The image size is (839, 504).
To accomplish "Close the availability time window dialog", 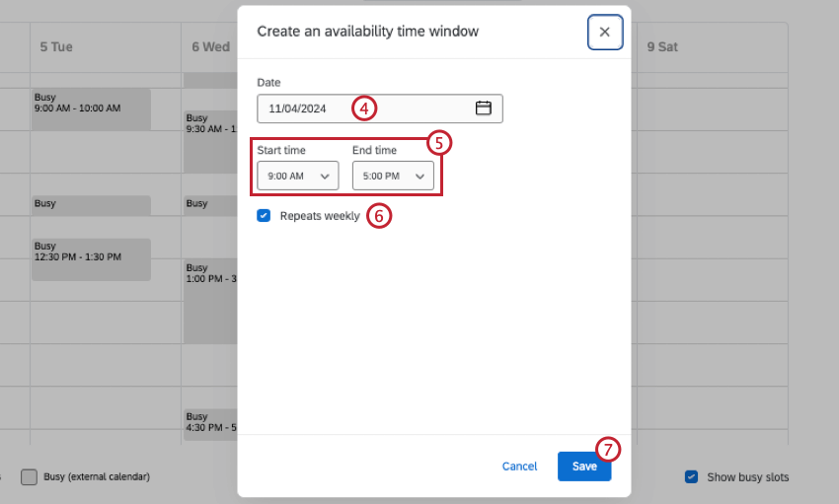I will click(x=604, y=32).
